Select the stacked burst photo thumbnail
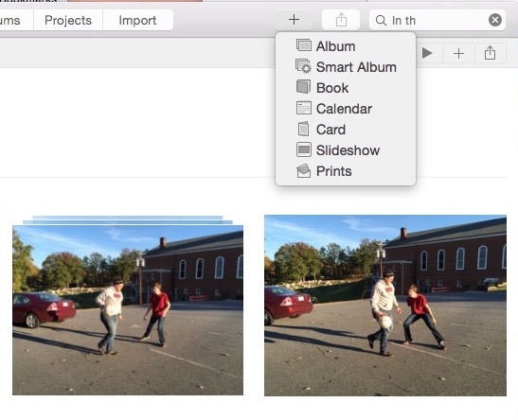The height and width of the screenshot is (420, 518). tap(128, 306)
